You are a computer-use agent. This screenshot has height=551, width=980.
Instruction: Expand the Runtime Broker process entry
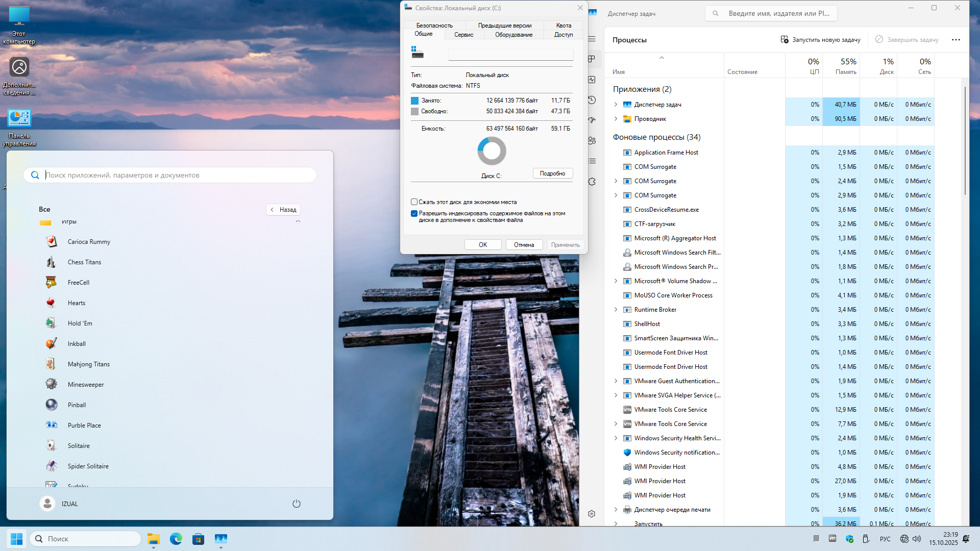tap(616, 310)
